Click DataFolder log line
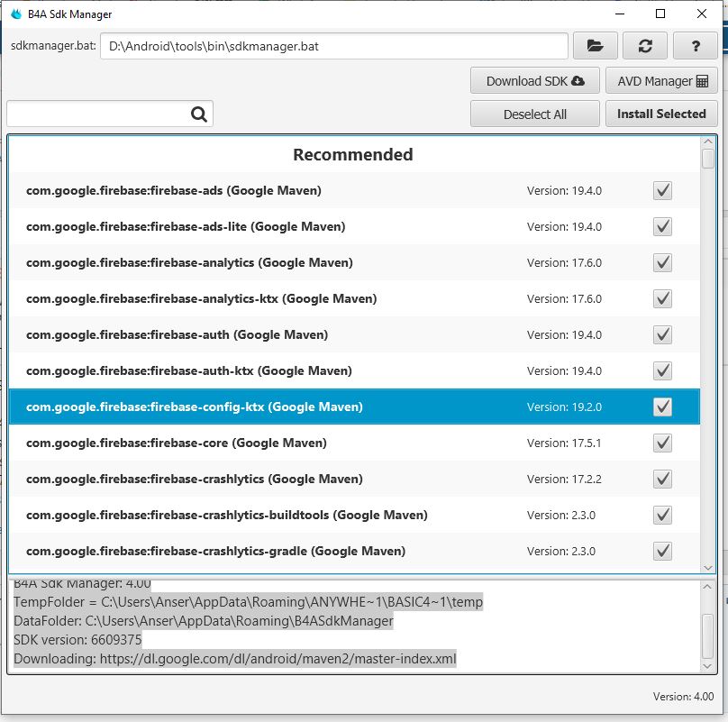728x722 pixels. (x=204, y=621)
